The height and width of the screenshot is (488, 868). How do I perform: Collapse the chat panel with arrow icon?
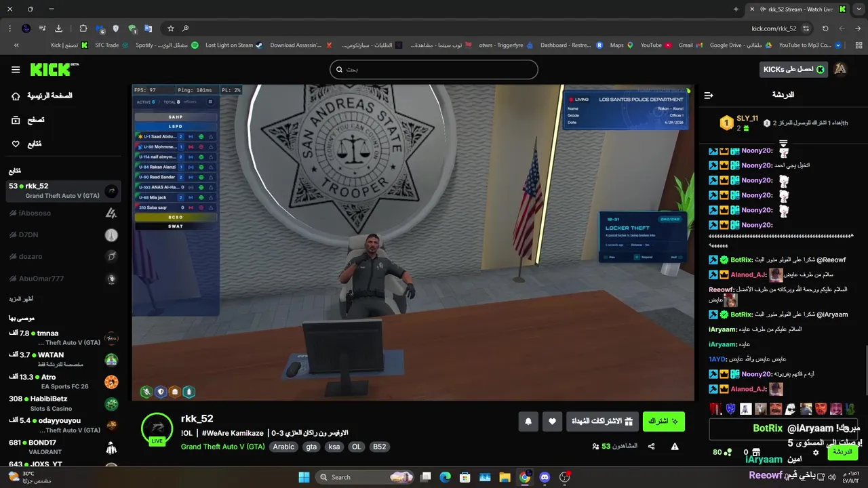coord(708,96)
